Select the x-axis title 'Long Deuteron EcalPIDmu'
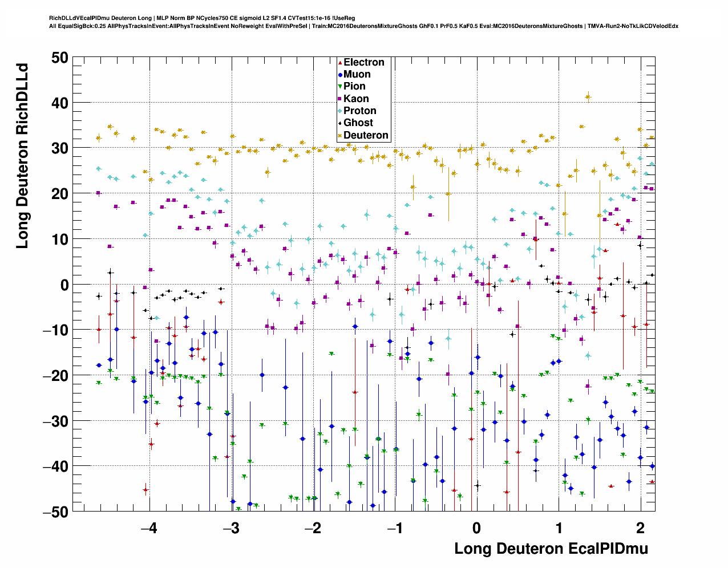This screenshot has width=728, height=568. pyautogui.click(x=551, y=549)
